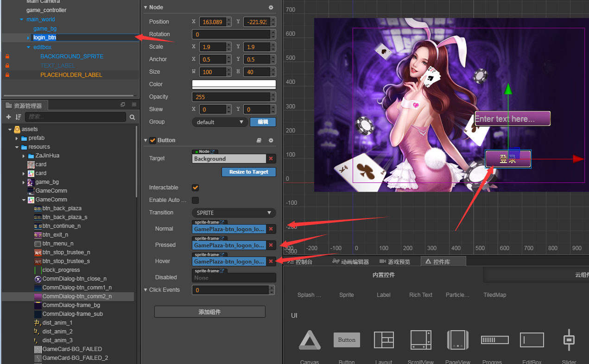Select the ScrollView control icon
Image resolution: width=589 pixels, height=364 pixels.
click(421, 340)
